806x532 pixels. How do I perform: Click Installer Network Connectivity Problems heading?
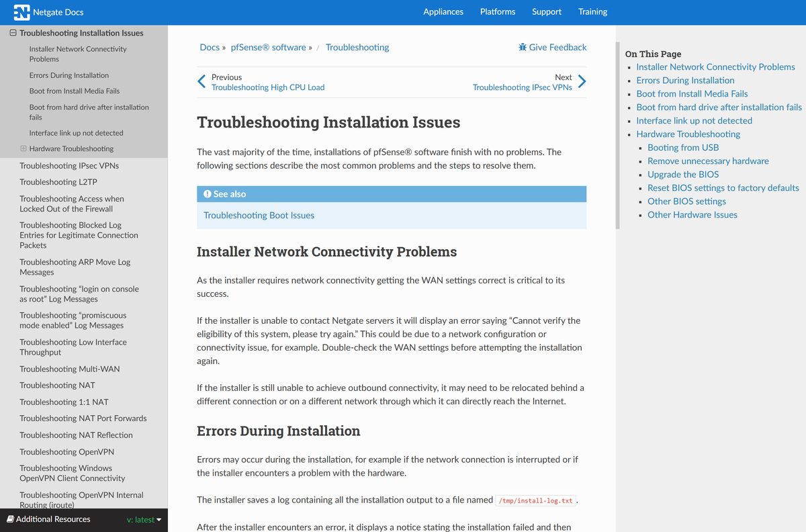[x=326, y=252]
